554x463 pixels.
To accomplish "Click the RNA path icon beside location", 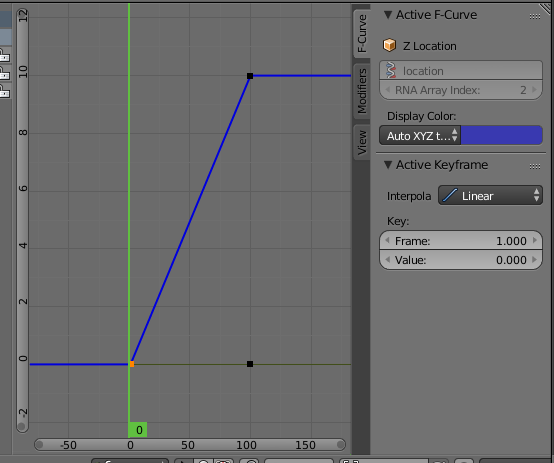I will (x=391, y=70).
